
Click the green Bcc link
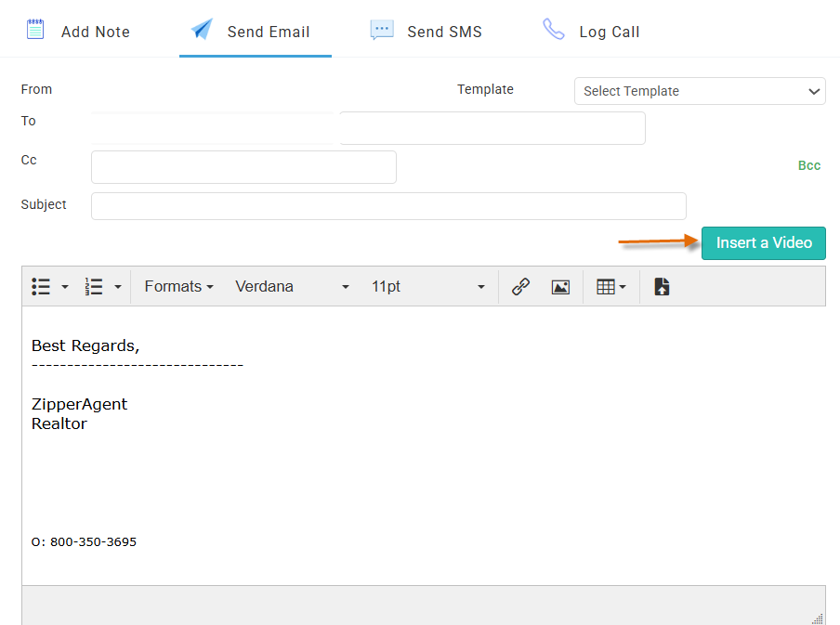[809, 165]
